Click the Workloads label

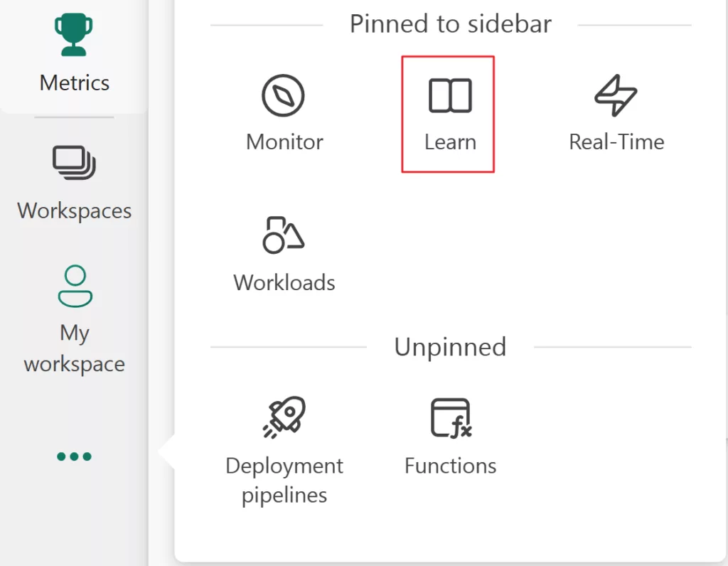(x=284, y=282)
